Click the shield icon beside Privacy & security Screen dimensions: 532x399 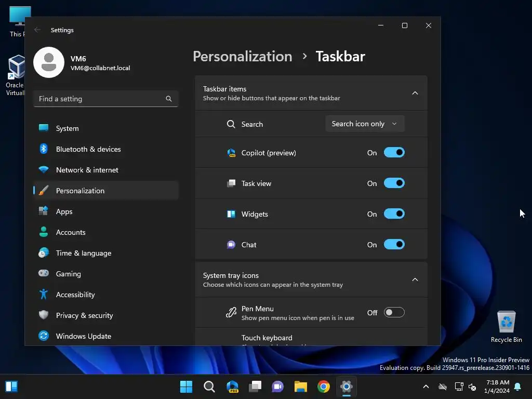44,315
